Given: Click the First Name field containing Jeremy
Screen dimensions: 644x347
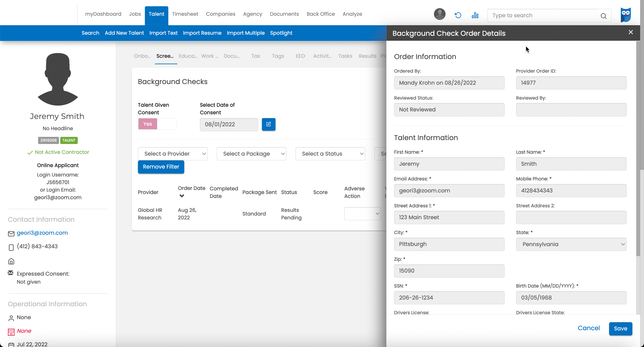Looking at the screenshot, I should click(449, 164).
